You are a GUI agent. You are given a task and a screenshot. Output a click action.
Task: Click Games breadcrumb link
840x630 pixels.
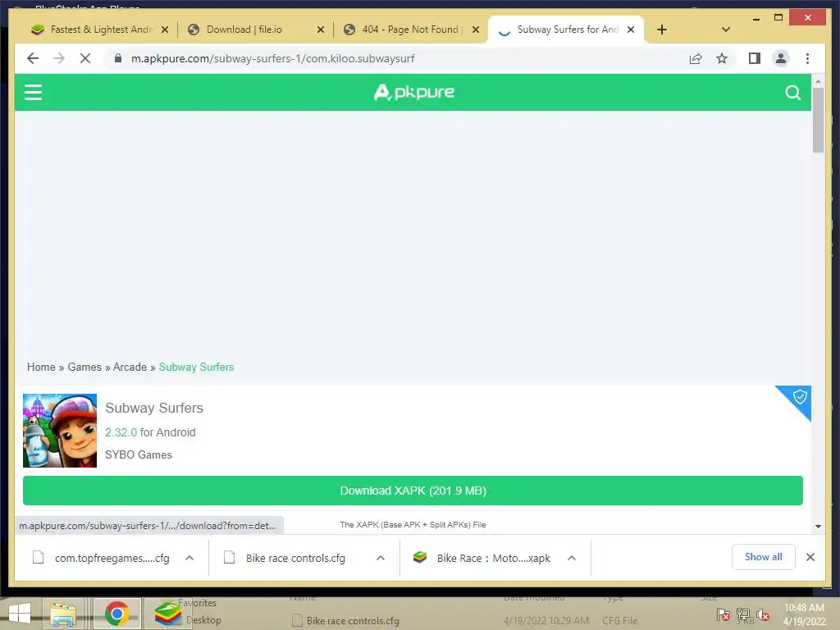pyautogui.click(x=84, y=367)
